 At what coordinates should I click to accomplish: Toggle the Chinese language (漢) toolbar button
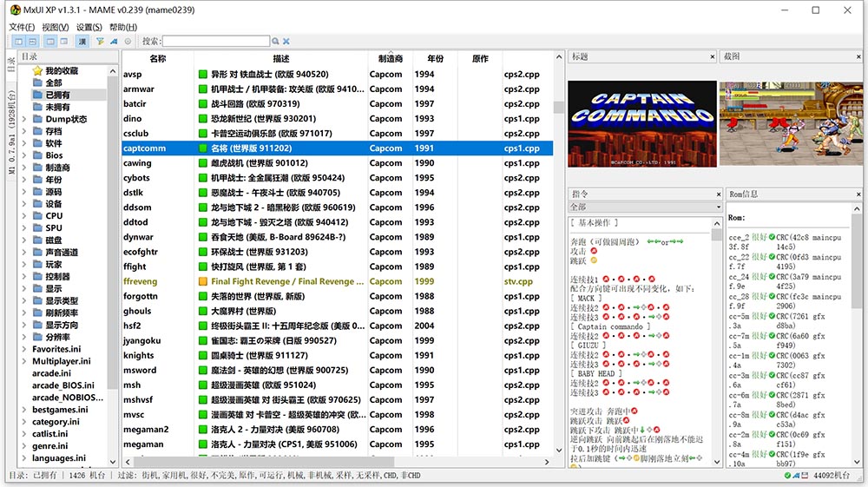pyautogui.click(x=82, y=42)
